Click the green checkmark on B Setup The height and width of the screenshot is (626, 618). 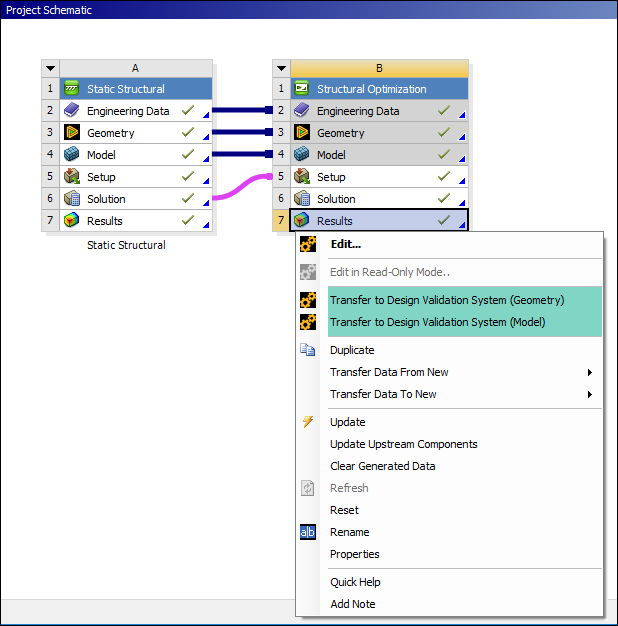point(444,176)
